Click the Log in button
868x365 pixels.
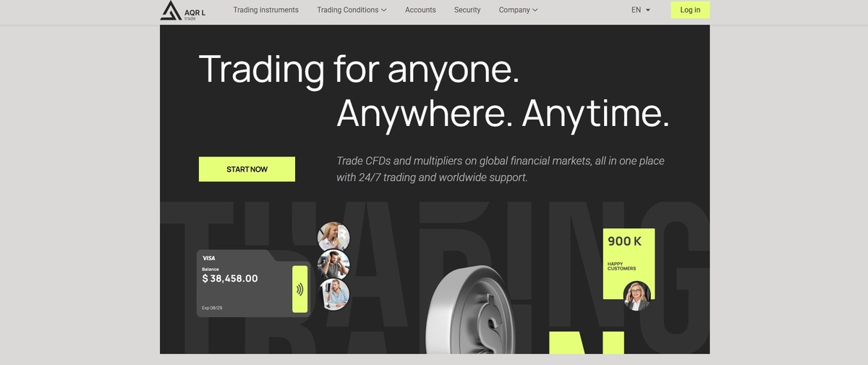[x=690, y=10]
